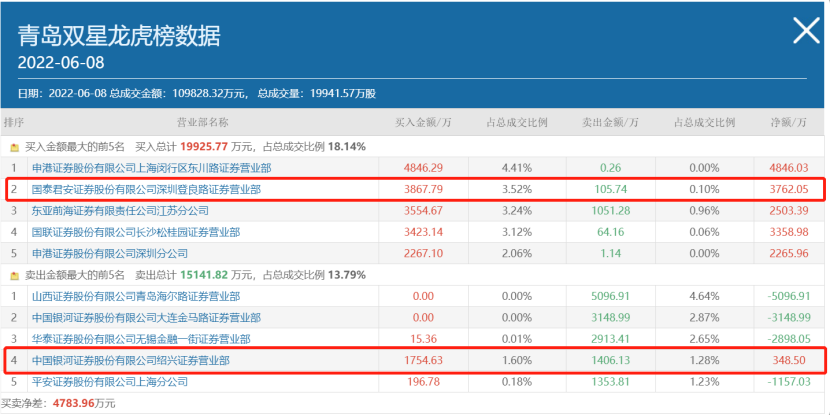This screenshot has height=415, width=830.
Task: Select sell amount 105.74
Action: [610, 190]
